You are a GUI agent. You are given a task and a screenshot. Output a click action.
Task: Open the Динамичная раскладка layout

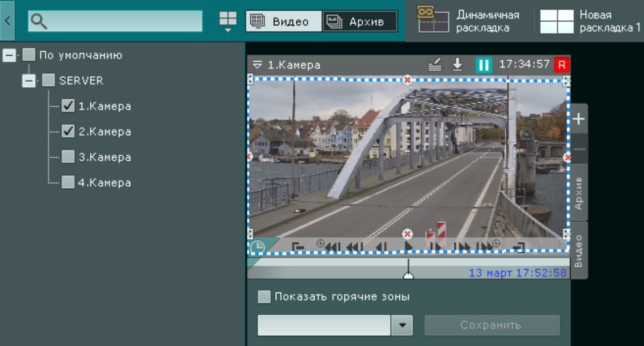coord(469,21)
